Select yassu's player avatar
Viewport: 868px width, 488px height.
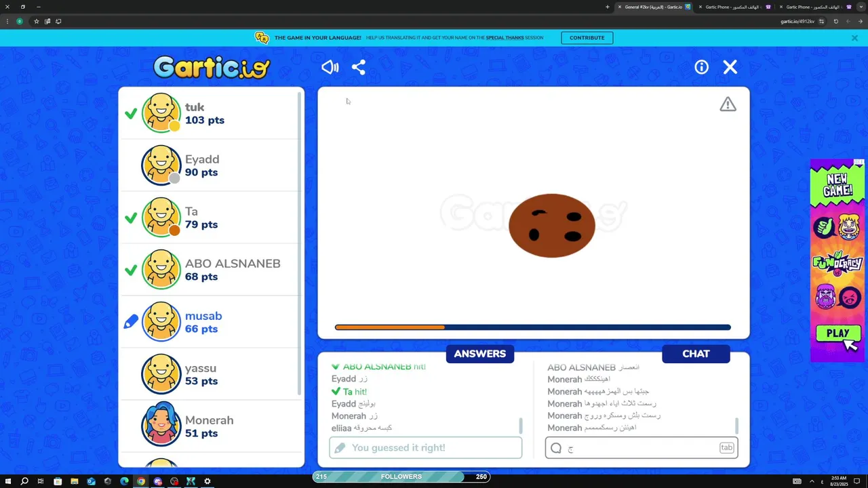click(x=161, y=373)
